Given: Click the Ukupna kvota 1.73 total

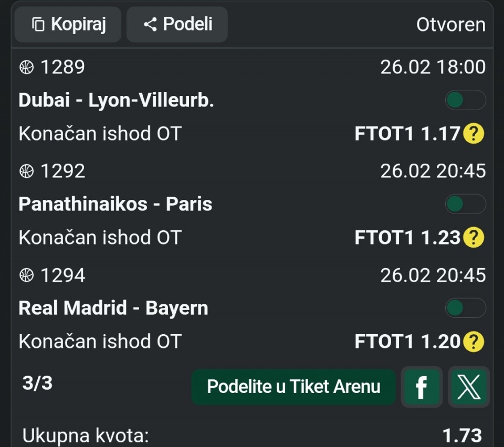Looking at the screenshot, I should point(462,435).
